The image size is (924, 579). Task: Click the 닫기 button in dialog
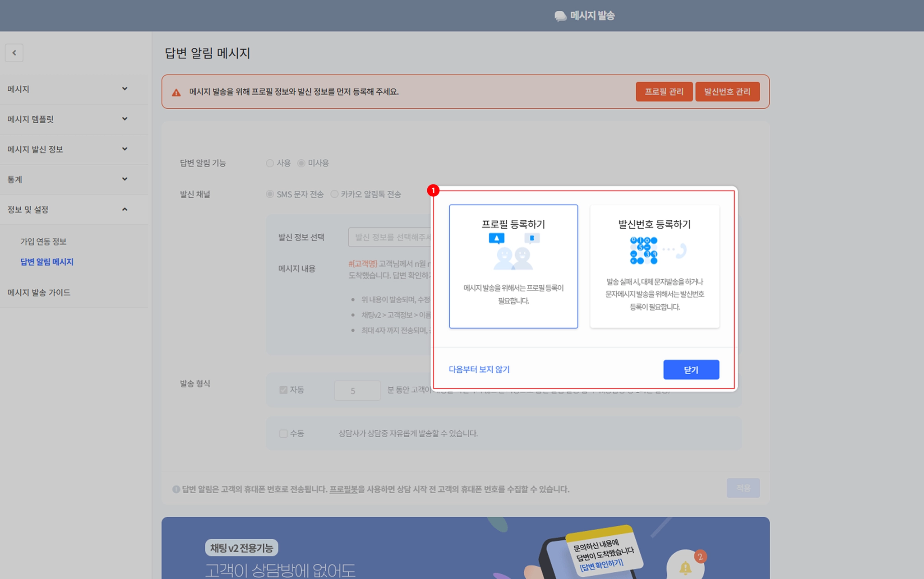[691, 370]
